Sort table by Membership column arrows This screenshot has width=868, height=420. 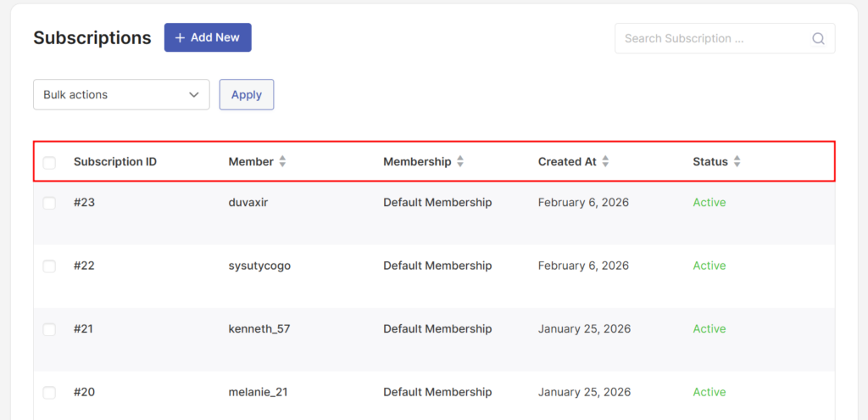tap(460, 162)
